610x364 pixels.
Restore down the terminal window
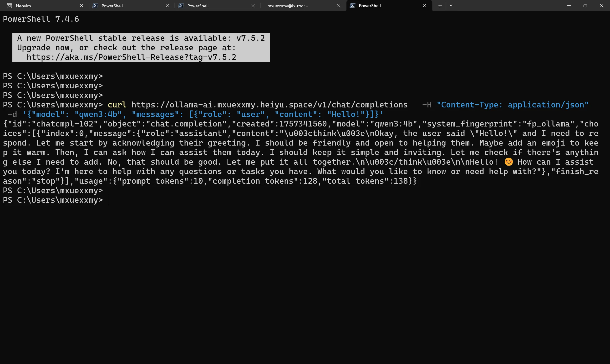[x=585, y=5]
